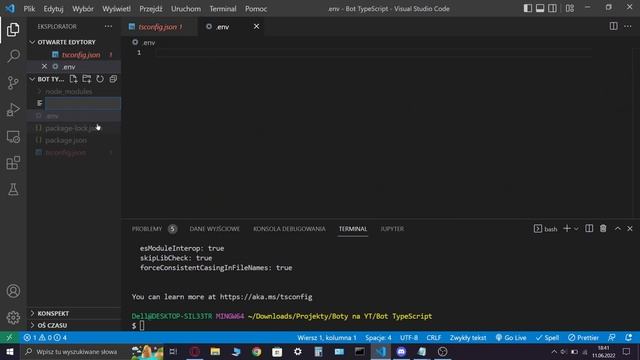Add a new terminal
The width and height of the screenshot is (640, 360).
coord(567,229)
